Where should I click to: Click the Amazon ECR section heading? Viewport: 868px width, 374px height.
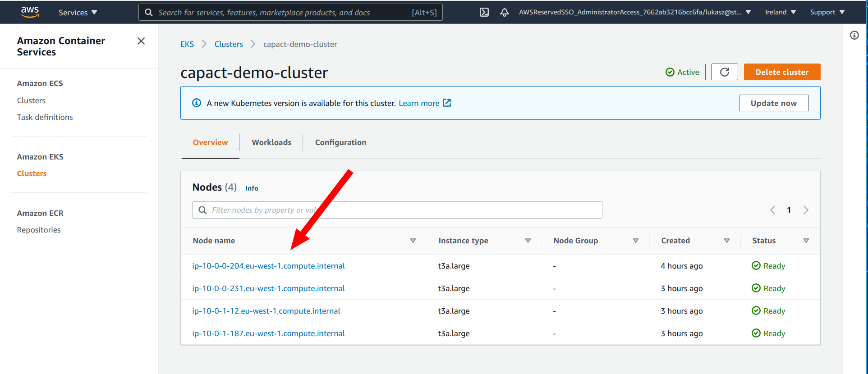40,213
